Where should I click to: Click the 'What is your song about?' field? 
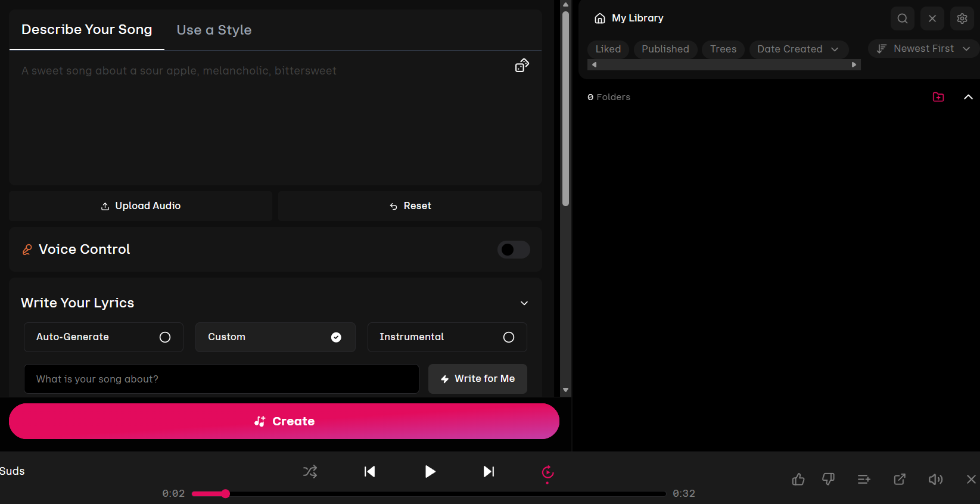[222, 379]
